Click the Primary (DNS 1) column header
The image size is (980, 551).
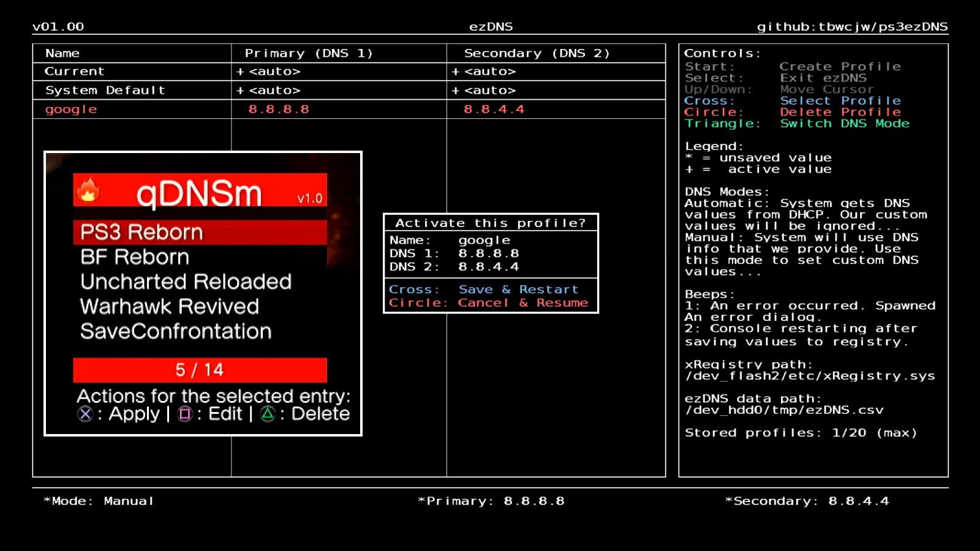click(x=309, y=53)
